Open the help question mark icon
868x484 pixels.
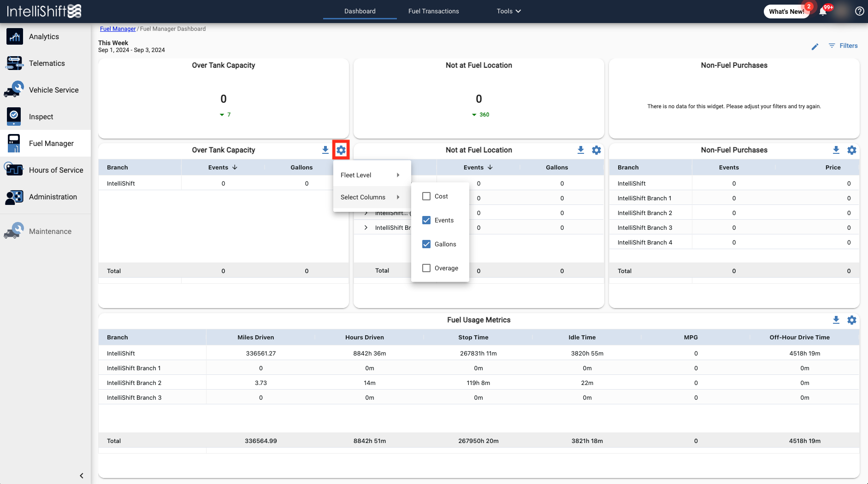[x=860, y=12]
